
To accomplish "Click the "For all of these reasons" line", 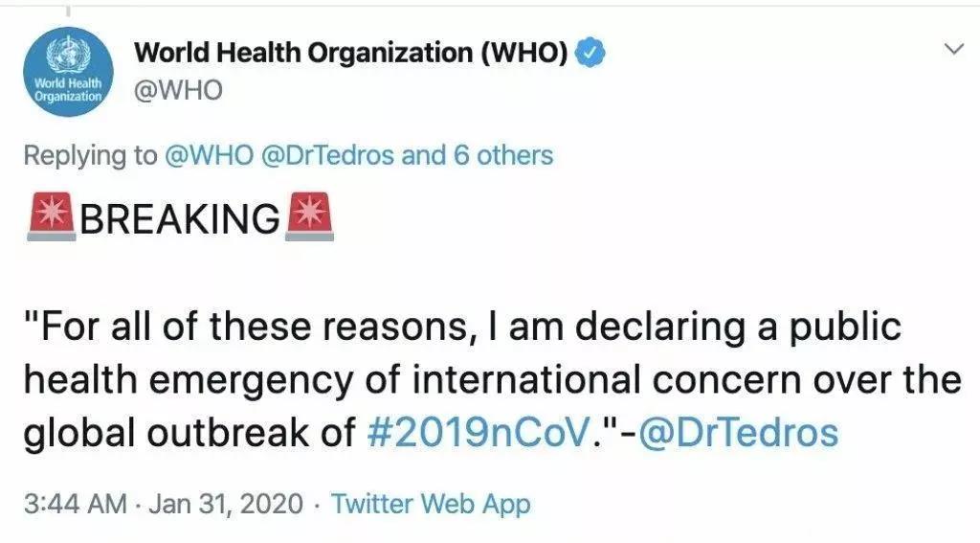I will point(462,328).
